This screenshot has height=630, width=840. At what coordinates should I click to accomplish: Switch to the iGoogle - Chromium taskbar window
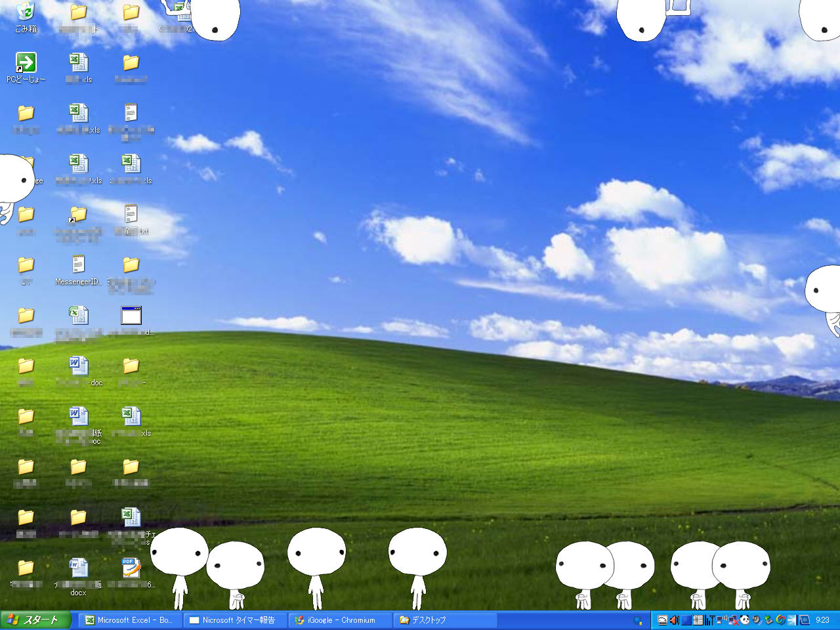click(340, 620)
